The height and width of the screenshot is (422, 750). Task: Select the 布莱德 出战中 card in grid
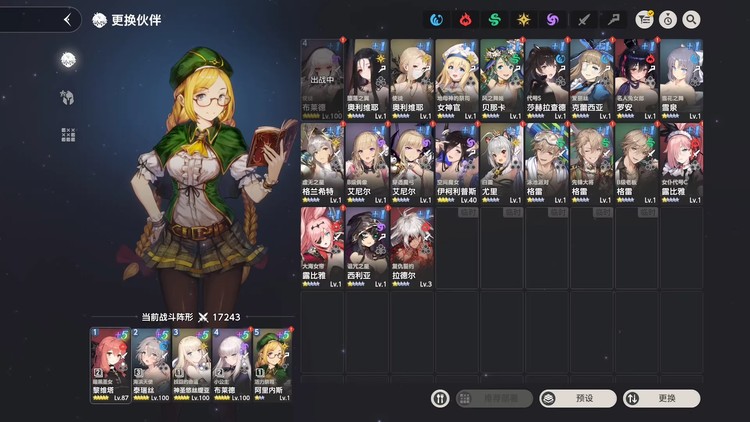(322, 79)
